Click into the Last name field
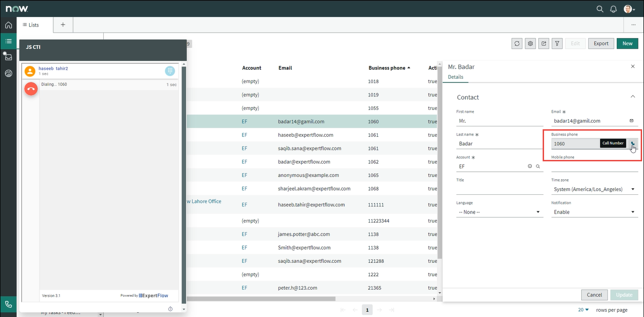This screenshot has height=317, width=644. [x=499, y=144]
